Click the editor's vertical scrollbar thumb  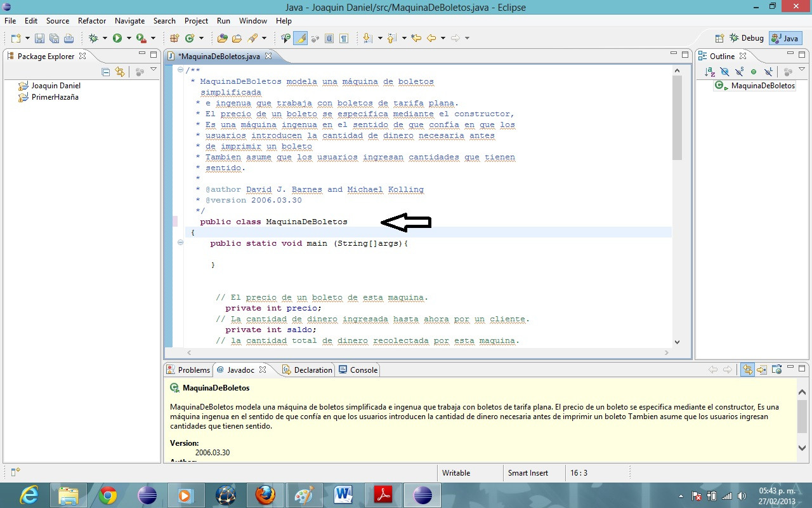(x=677, y=117)
